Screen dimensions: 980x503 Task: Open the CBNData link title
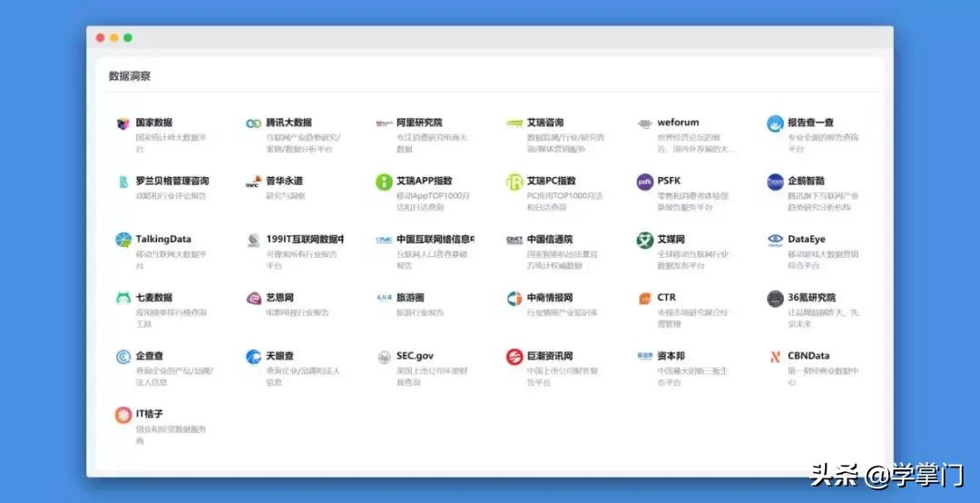pyautogui.click(x=808, y=355)
